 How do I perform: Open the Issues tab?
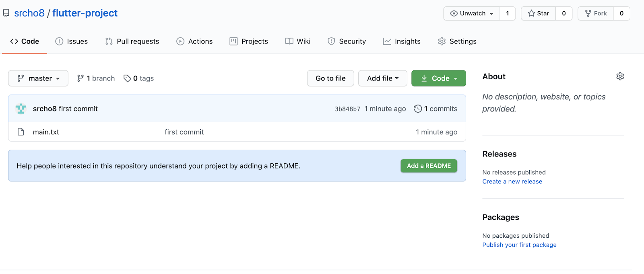[x=72, y=41]
